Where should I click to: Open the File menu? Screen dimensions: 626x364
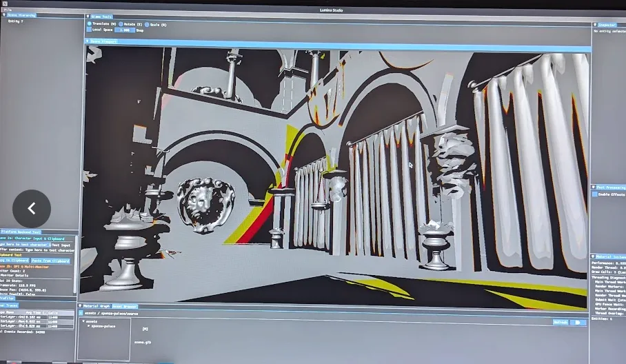(x=7, y=10)
